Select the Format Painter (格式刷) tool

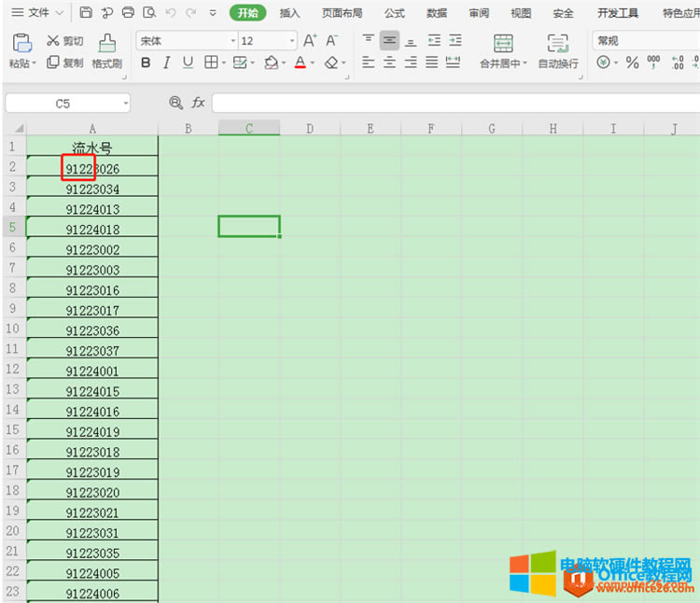pos(106,50)
